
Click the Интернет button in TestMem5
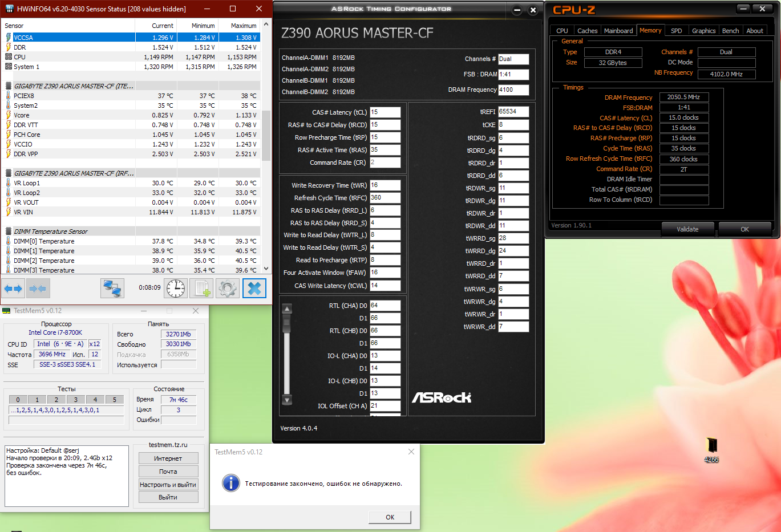168,458
